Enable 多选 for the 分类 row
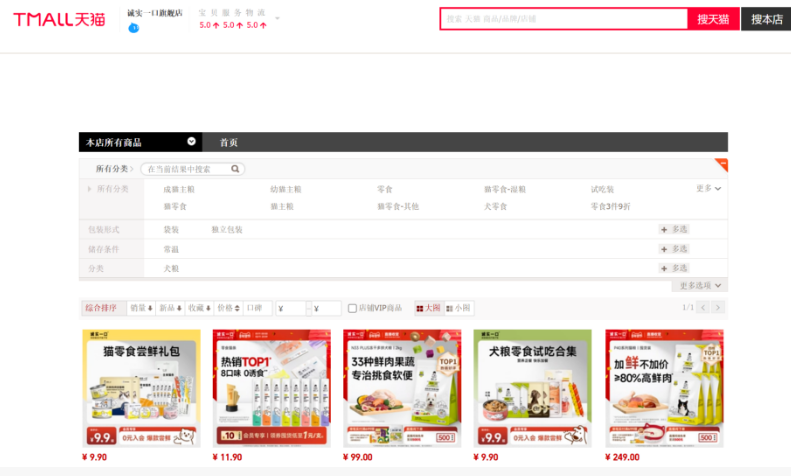The height and width of the screenshot is (476, 791). pyautogui.click(x=674, y=268)
